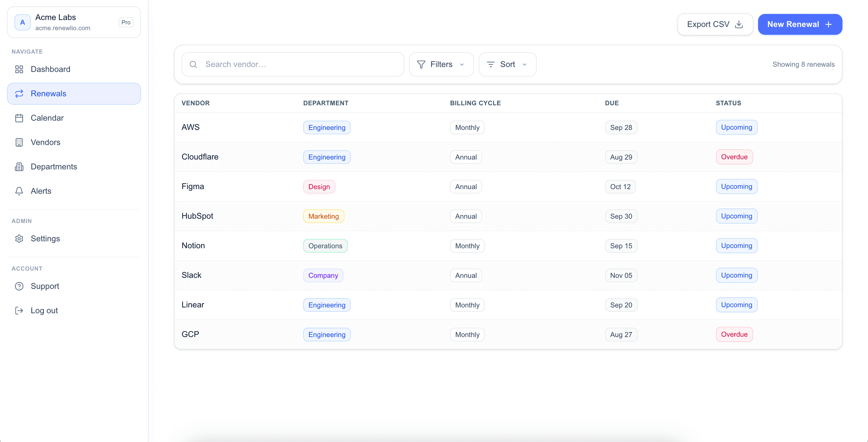Click the Marketing tag on HubSpot row

(x=323, y=216)
